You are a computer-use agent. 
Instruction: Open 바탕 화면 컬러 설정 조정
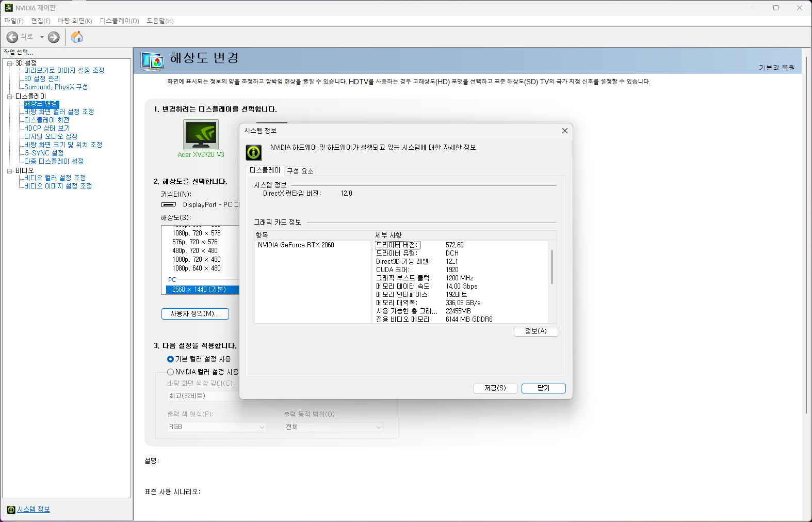pyautogui.click(x=59, y=112)
